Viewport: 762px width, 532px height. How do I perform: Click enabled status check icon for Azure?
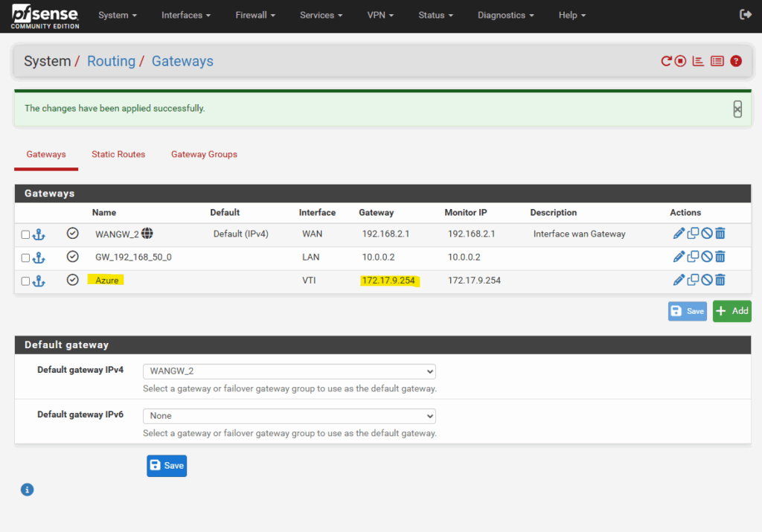point(72,280)
